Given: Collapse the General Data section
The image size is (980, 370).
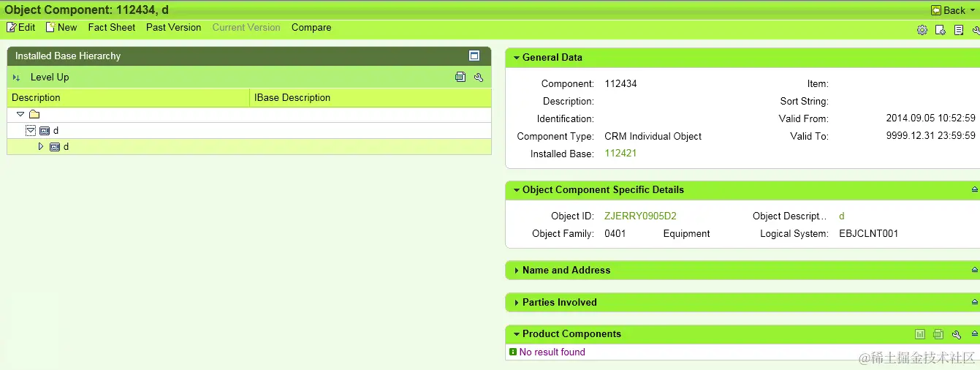Looking at the screenshot, I should (517, 57).
